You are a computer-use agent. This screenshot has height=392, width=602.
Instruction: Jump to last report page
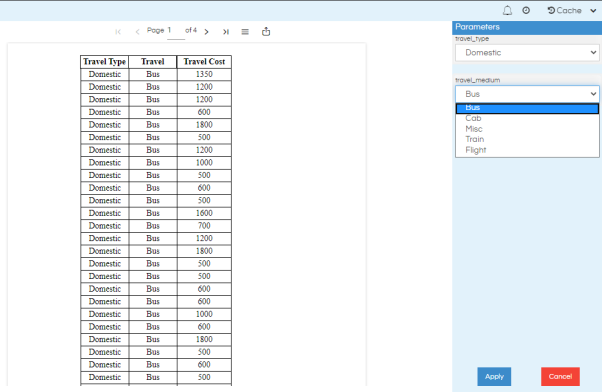tap(226, 32)
